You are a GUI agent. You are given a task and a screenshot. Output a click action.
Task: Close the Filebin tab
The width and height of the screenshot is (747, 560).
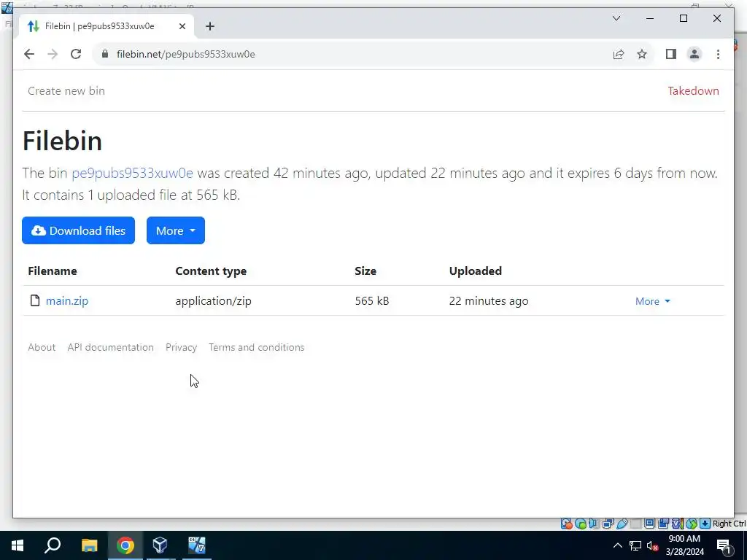point(182,26)
